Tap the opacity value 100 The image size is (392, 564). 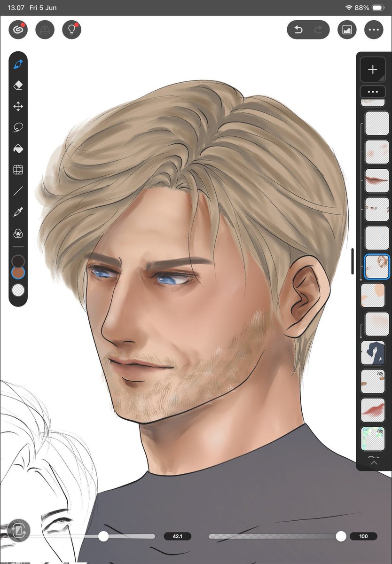point(363,536)
